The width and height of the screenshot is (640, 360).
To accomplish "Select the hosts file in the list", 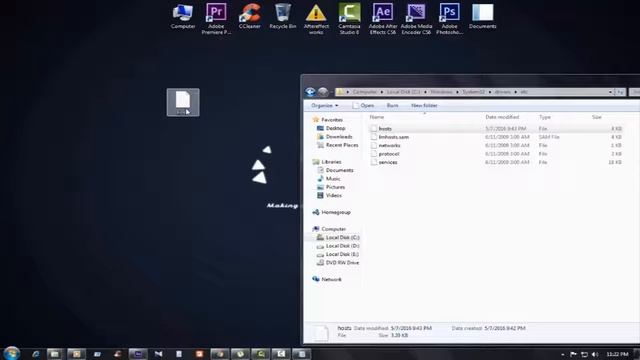I will 385,129.
